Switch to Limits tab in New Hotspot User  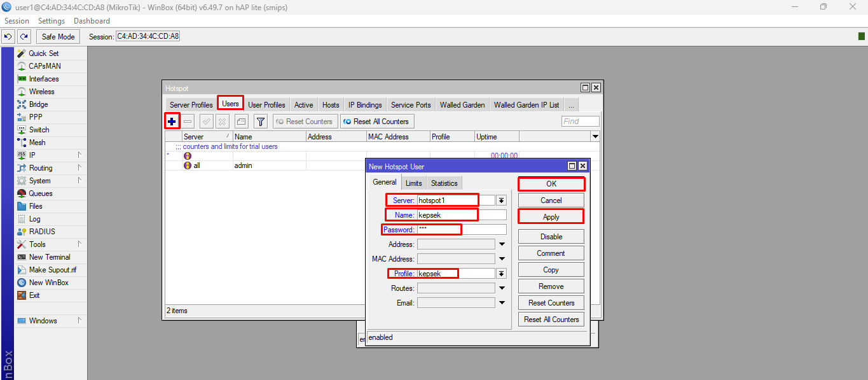(x=413, y=183)
